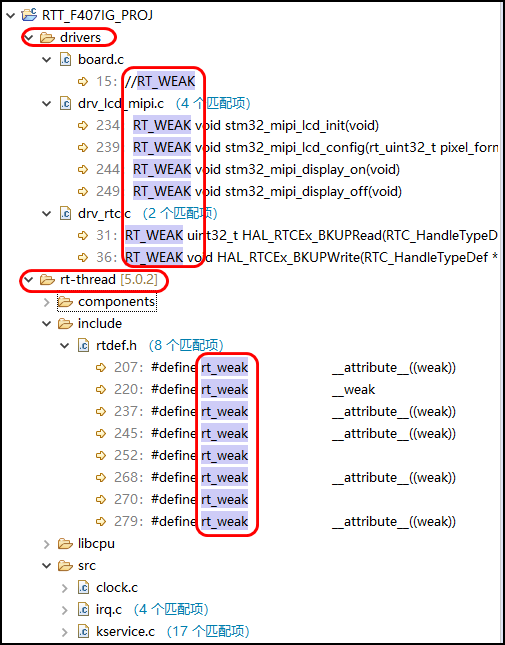Click the drv_rtc.c file icon
The height and width of the screenshot is (645, 505).
click(65, 213)
